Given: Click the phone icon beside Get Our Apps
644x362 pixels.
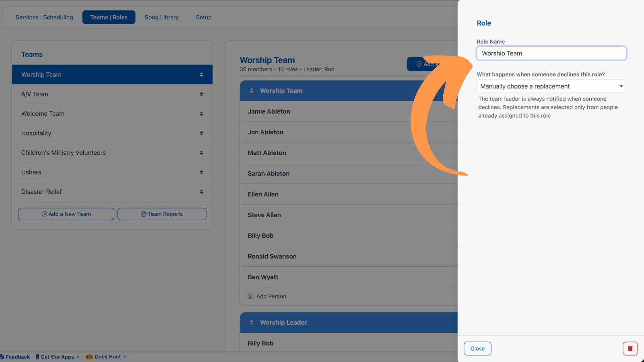Looking at the screenshot, I should 37,357.
